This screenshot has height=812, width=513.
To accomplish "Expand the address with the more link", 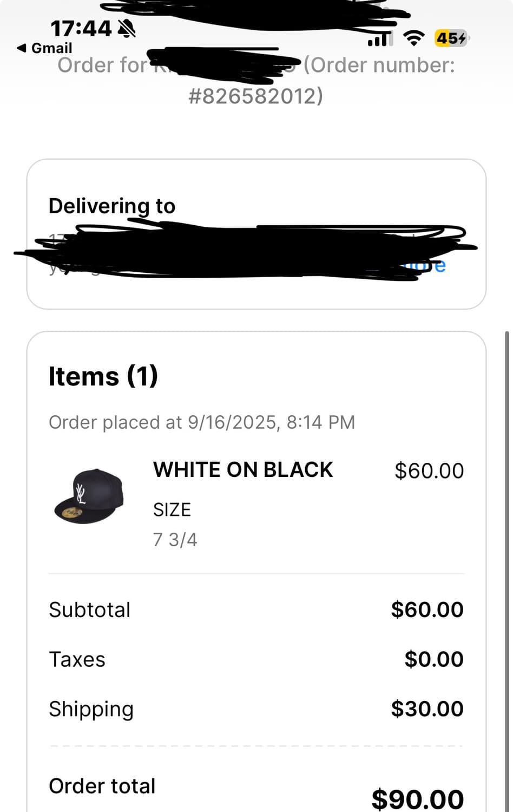I will [435, 265].
